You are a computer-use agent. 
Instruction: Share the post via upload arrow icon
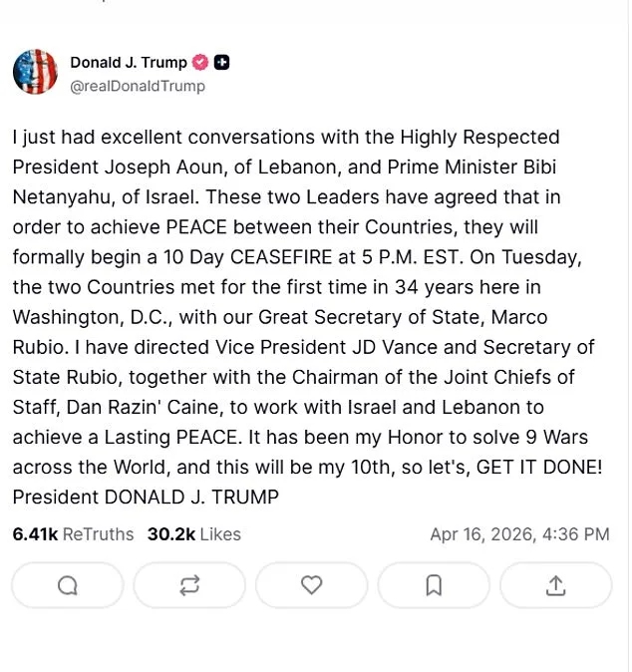(x=555, y=585)
